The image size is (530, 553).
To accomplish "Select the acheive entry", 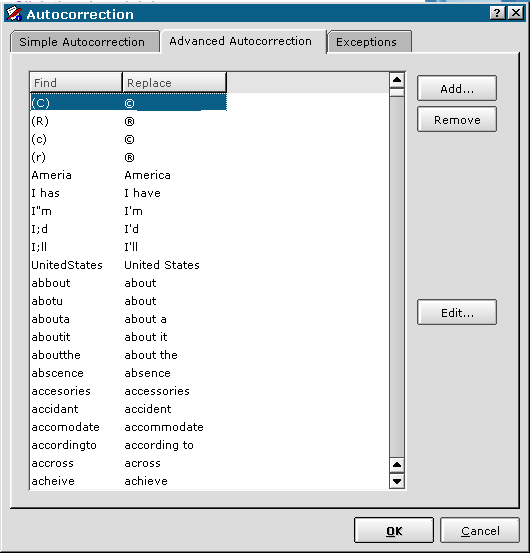I will [x=128, y=481].
